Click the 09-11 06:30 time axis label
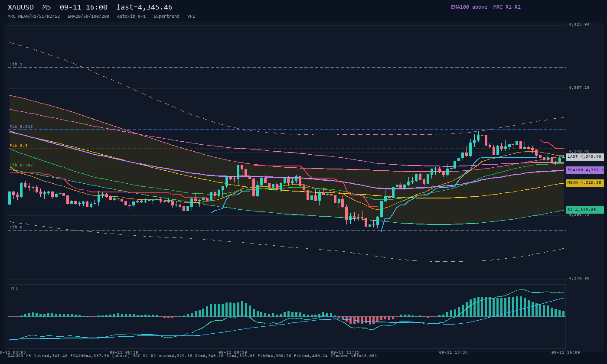This screenshot has height=364, width=607. 124,352
